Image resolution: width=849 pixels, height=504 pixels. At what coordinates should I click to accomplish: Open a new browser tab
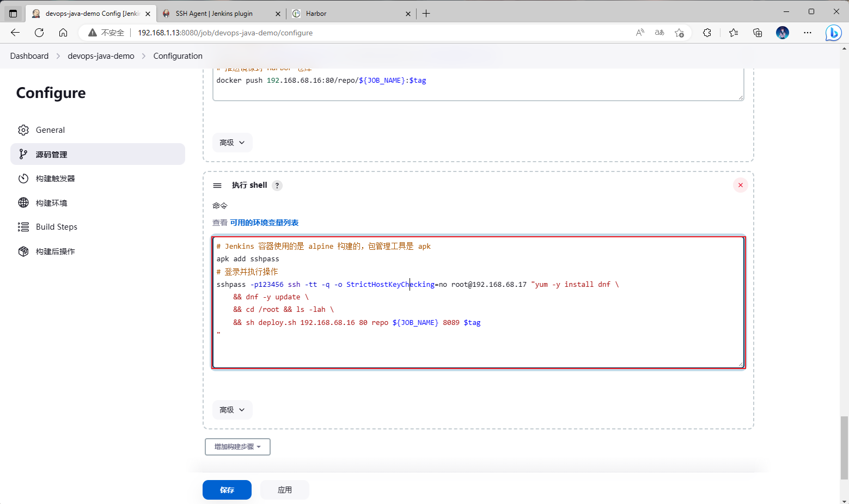point(426,13)
